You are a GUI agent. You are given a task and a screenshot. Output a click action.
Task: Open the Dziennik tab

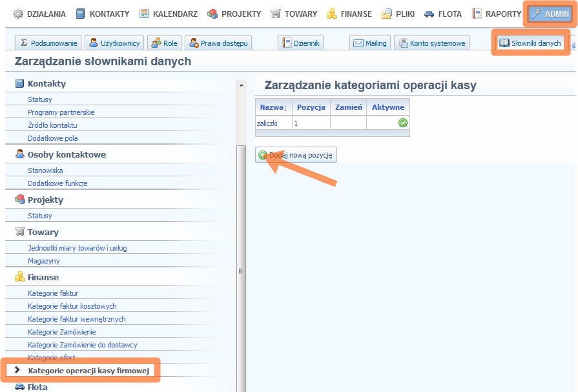point(300,43)
